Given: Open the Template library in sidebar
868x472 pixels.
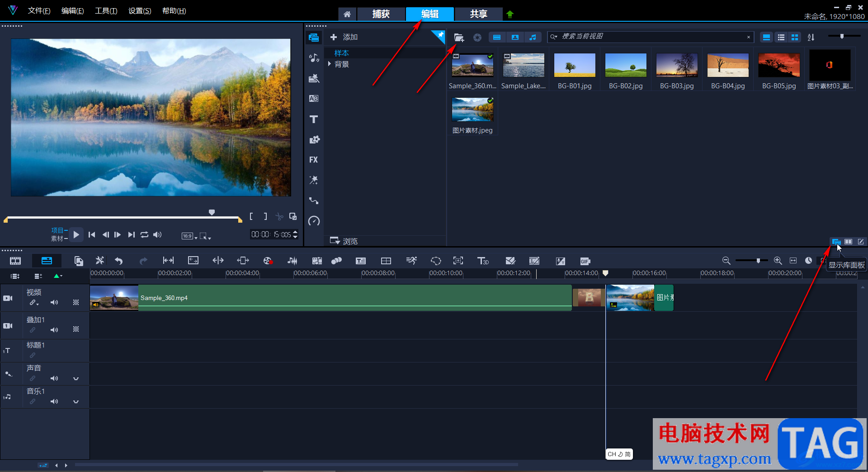Looking at the screenshot, I should [314, 78].
